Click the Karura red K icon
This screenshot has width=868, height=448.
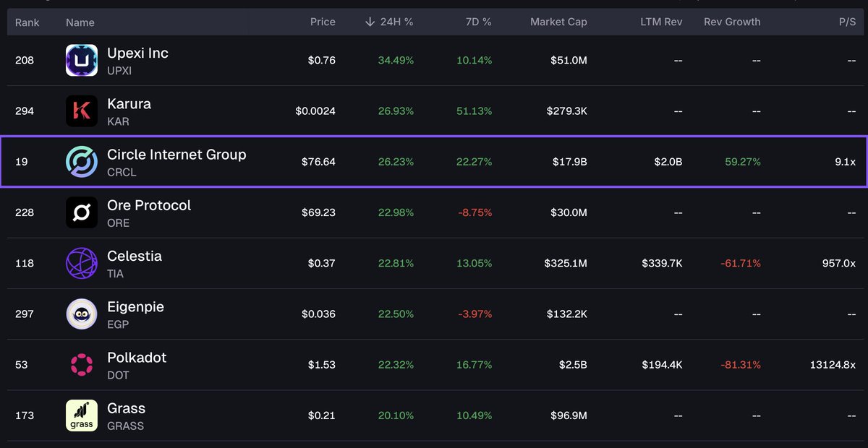coord(82,111)
